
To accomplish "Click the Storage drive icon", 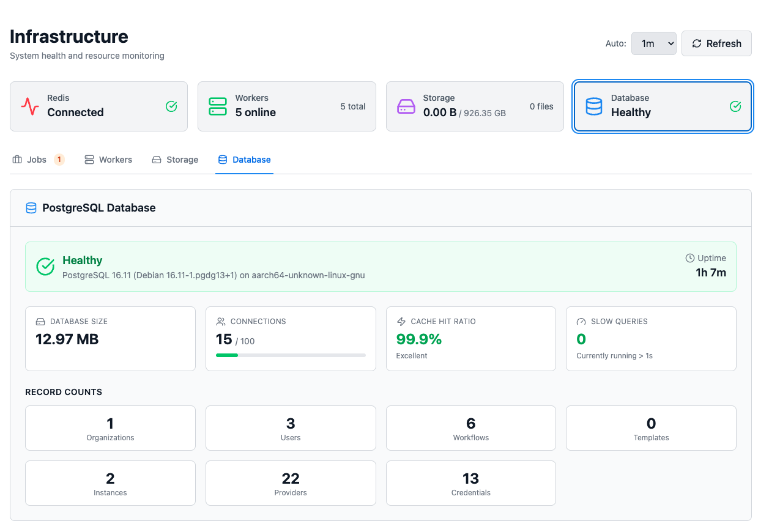I will click(x=406, y=105).
